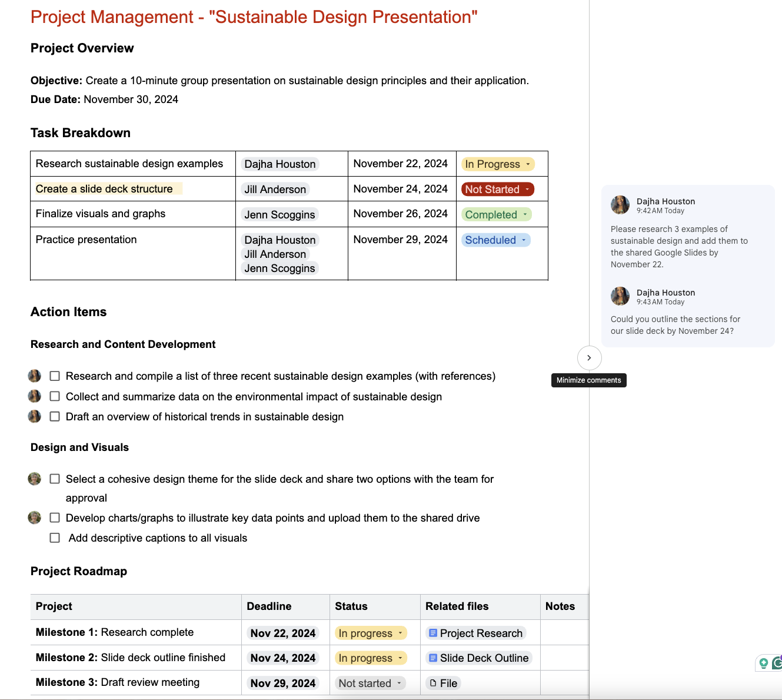Click the green lightbulb suggestions icon
The width and height of the screenshot is (782, 700).
(763, 663)
